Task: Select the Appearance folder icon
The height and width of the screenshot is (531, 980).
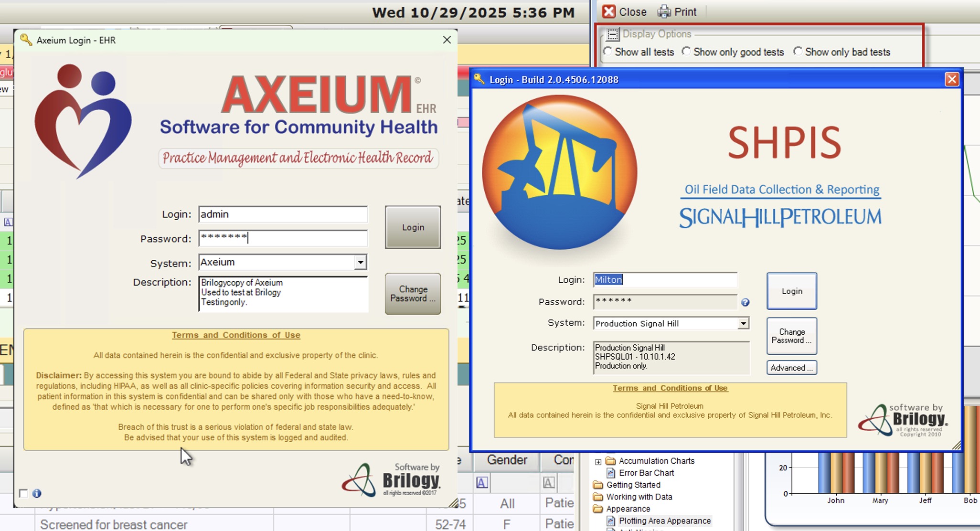Action: [598, 509]
